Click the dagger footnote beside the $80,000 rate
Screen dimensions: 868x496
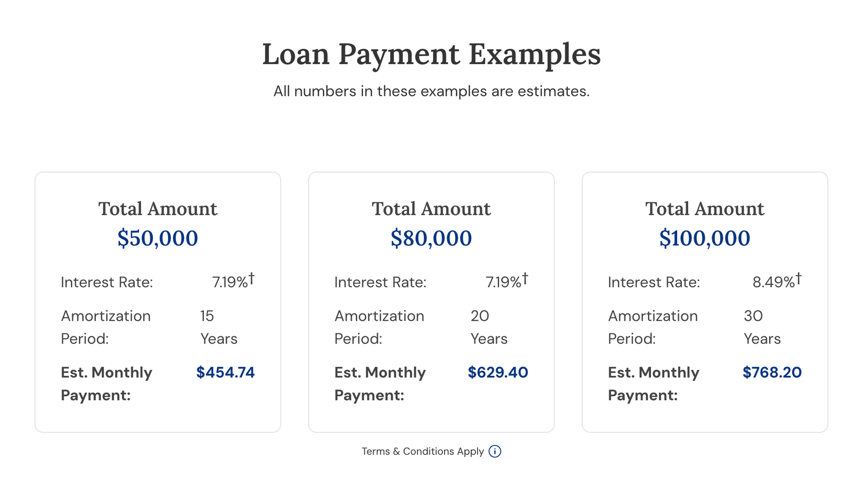[x=525, y=278]
